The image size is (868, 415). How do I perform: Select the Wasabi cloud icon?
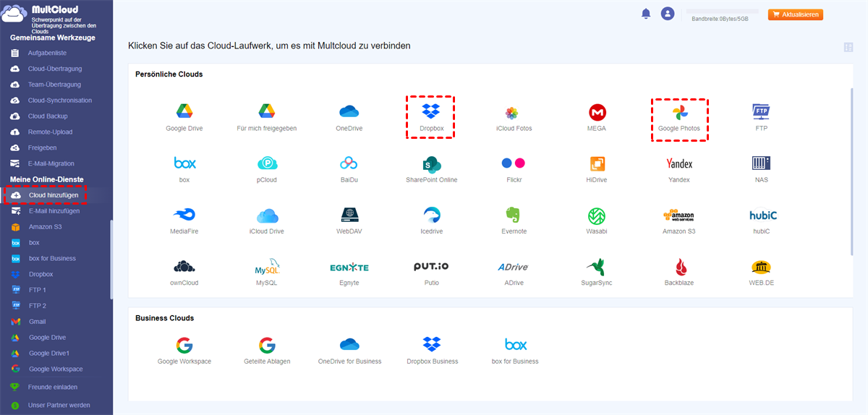[597, 215]
